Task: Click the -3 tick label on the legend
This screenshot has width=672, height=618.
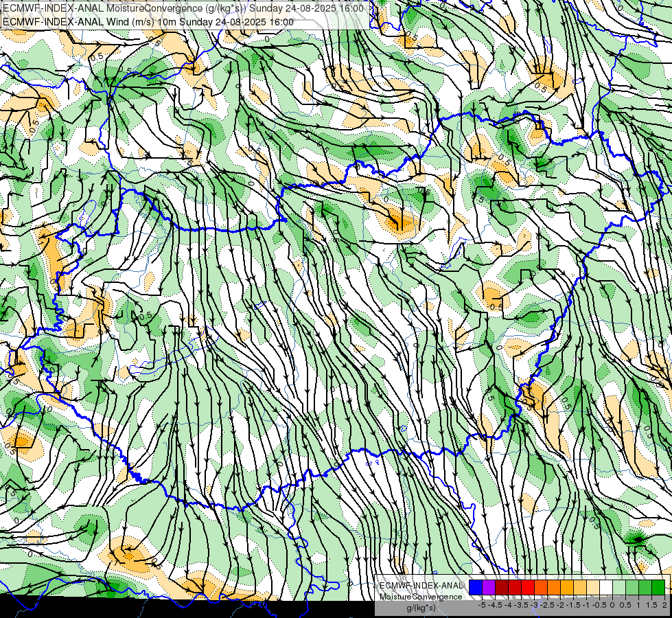Action: (535, 605)
